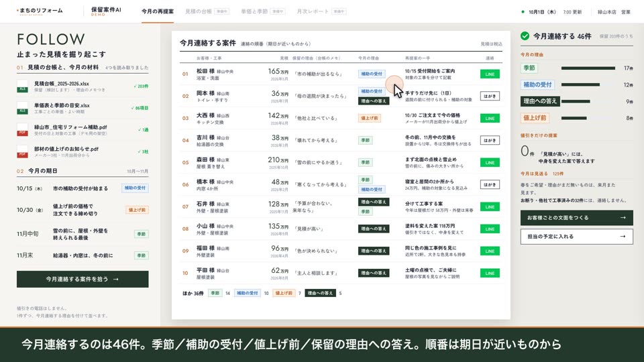Click the 10/15 (木) deadline date
The image size is (644, 362).
coord(30,188)
